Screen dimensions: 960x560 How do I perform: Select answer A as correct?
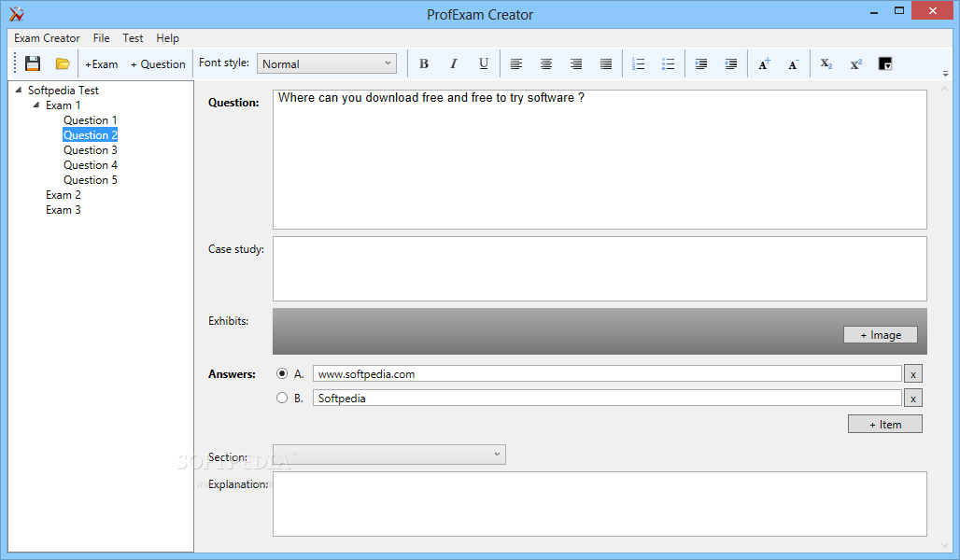282,373
